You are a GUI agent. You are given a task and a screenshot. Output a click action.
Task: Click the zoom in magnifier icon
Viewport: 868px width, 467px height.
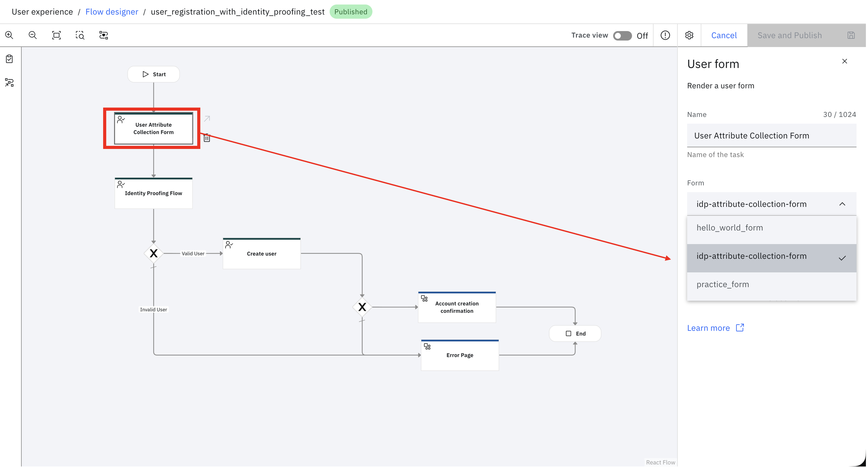tap(9, 35)
